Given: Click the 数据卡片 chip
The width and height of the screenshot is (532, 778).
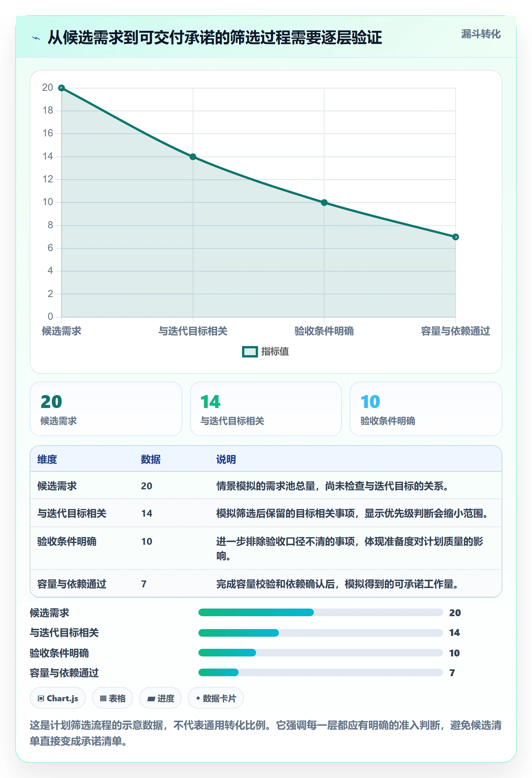Looking at the screenshot, I should (x=216, y=698).
